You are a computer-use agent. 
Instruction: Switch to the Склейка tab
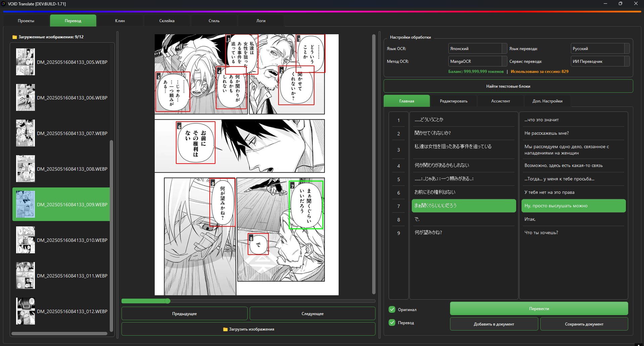(x=167, y=21)
